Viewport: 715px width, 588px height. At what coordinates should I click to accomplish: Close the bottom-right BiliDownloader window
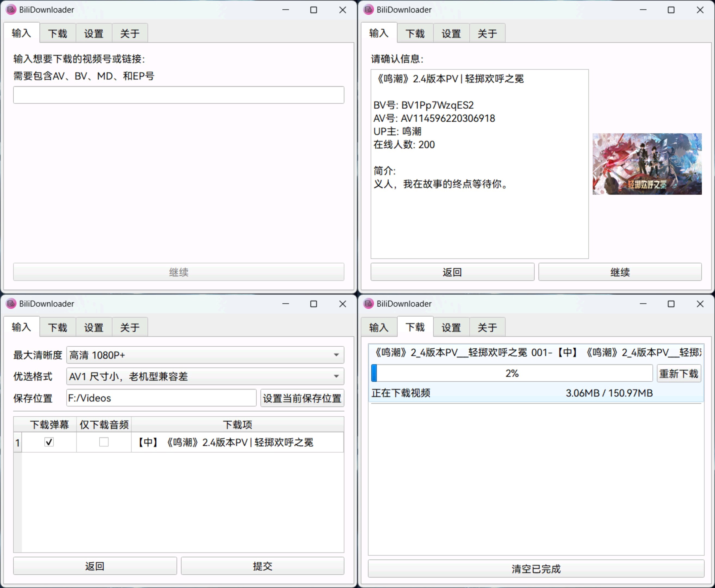(x=700, y=304)
